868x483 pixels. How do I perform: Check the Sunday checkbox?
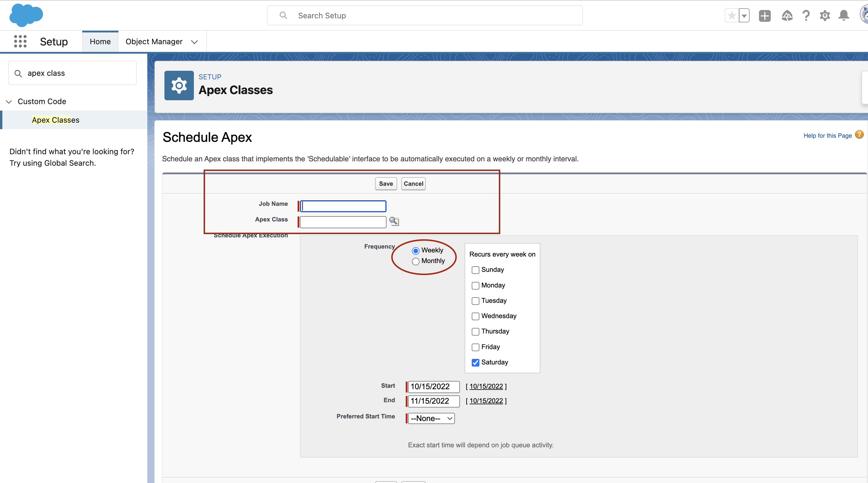[x=475, y=270]
